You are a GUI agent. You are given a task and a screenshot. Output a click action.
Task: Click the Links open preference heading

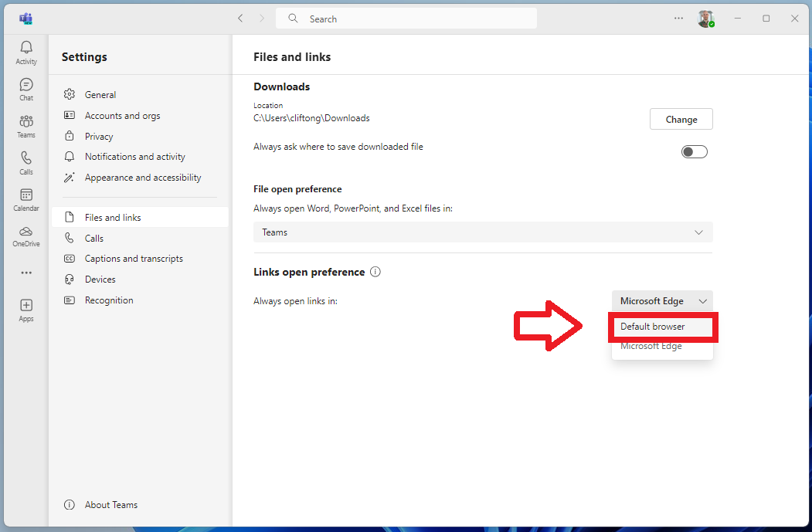tap(309, 272)
